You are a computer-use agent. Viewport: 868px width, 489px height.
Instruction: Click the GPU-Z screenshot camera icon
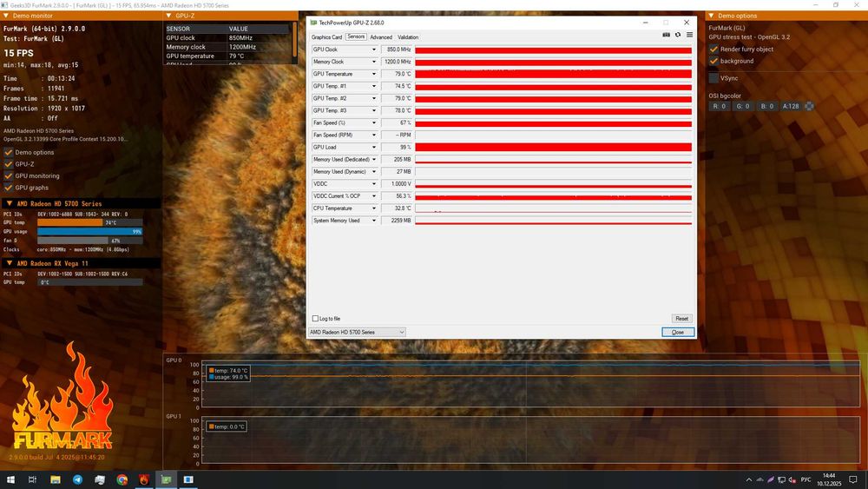click(x=666, y=35)
